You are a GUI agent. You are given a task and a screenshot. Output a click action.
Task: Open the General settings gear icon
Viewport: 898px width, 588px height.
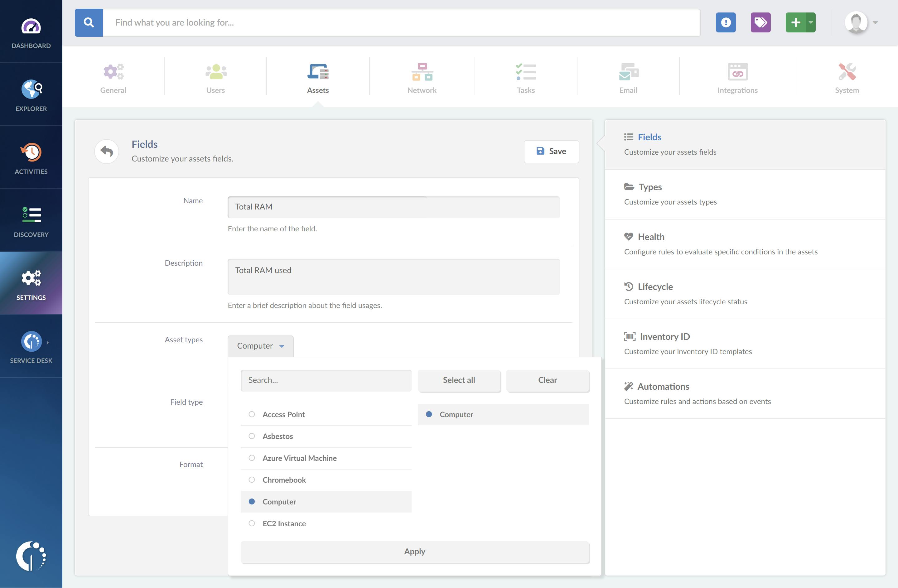113,72
